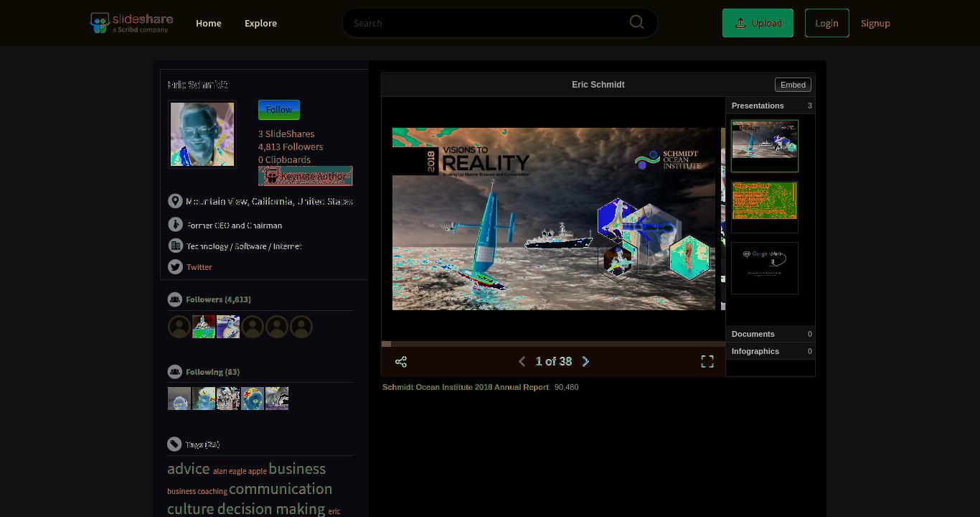
Task: Select the dark Google presentation thumbnail
Action: tap(765, 268)
